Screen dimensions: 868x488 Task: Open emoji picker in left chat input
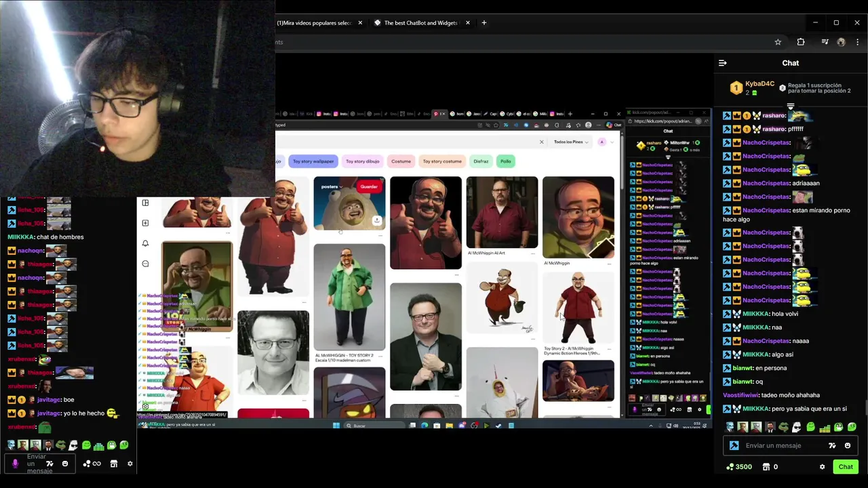[x=65, y=464]
